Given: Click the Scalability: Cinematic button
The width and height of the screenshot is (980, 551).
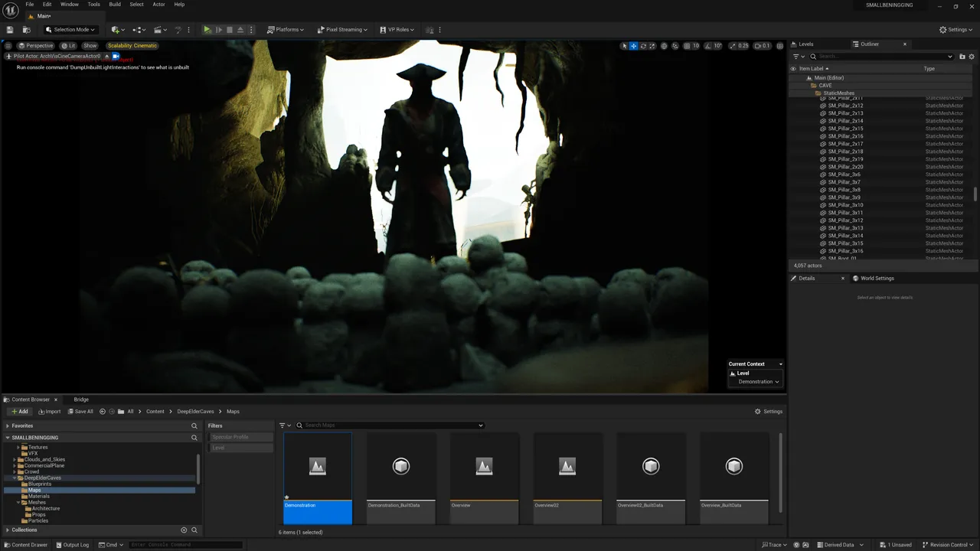Looking at the screenshot, I should [132, 46].
